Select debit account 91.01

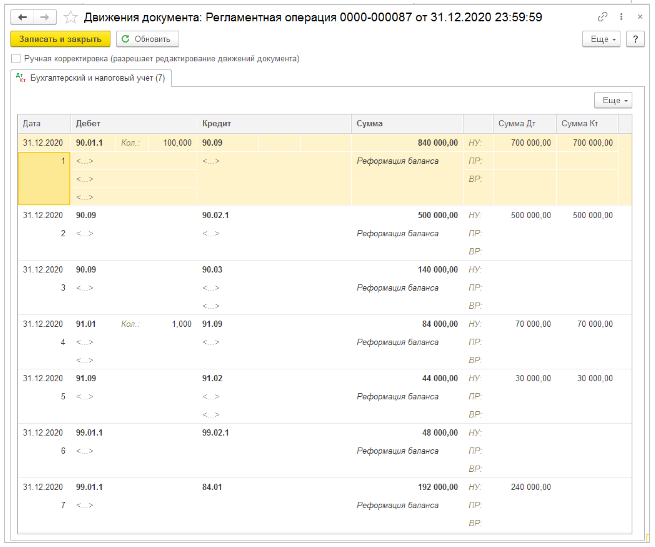(x=86, y=324)
